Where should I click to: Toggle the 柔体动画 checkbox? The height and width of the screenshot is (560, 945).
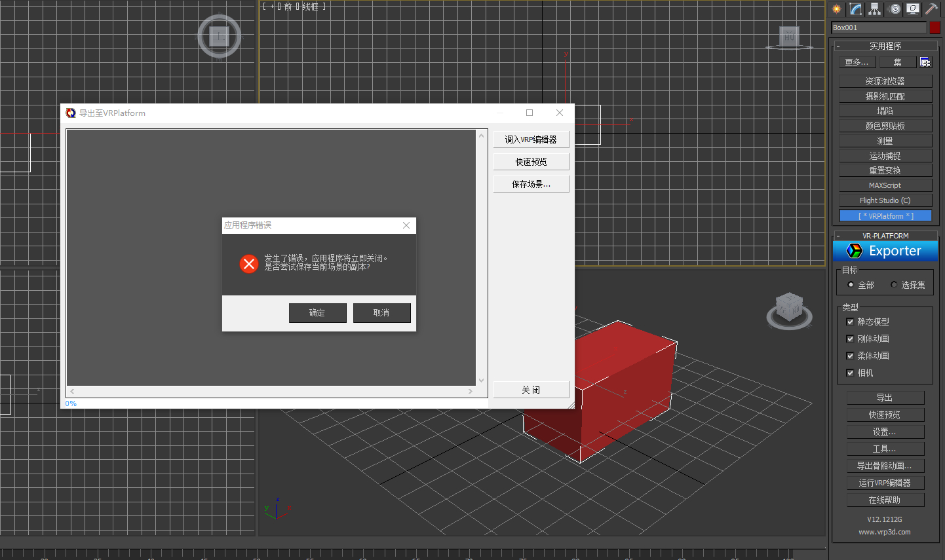click(850, 356)
